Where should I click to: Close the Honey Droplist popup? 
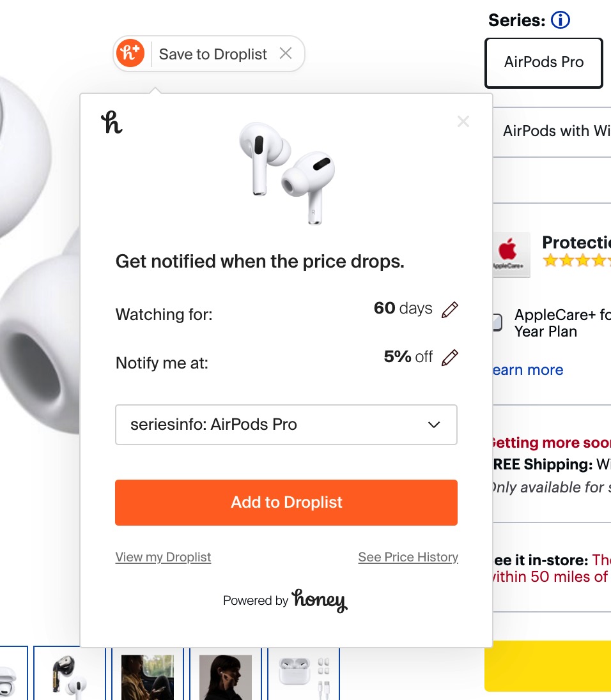(463, 121)
